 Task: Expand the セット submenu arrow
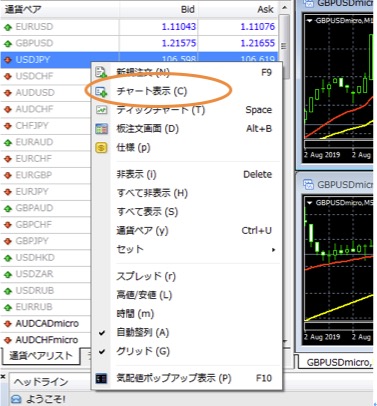pos(273,249)
